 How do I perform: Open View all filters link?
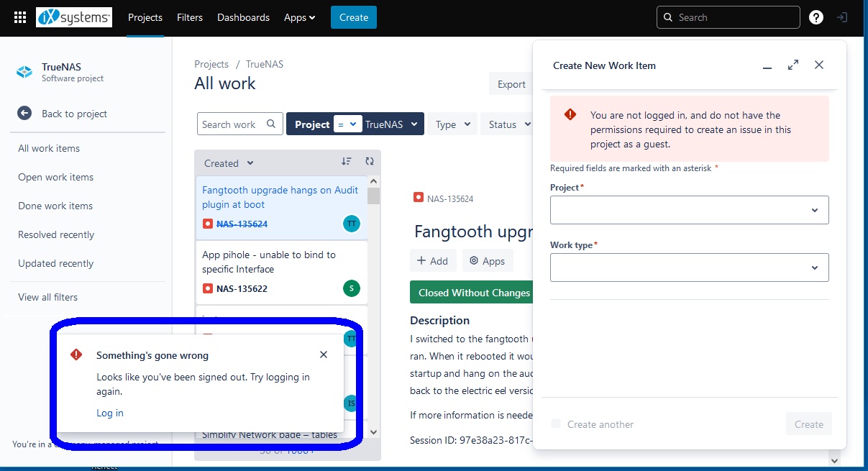click(x=47, y=297)
